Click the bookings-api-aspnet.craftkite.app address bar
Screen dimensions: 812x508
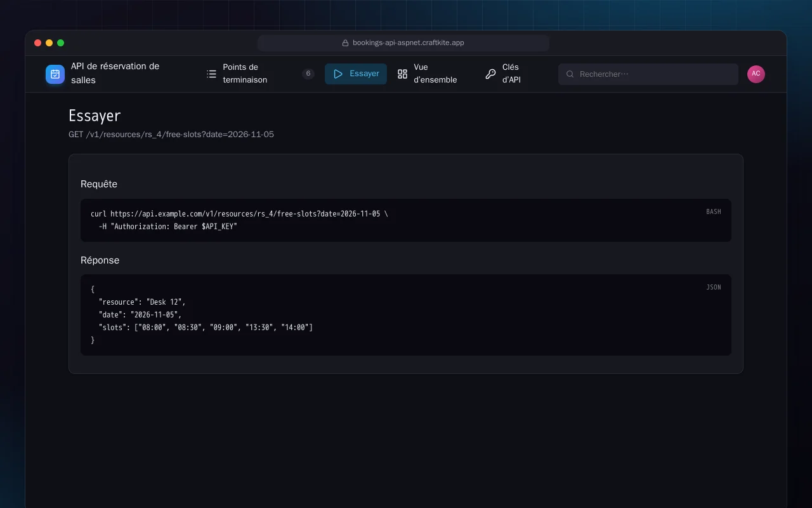pyautogui.click(x=403, y=43)
